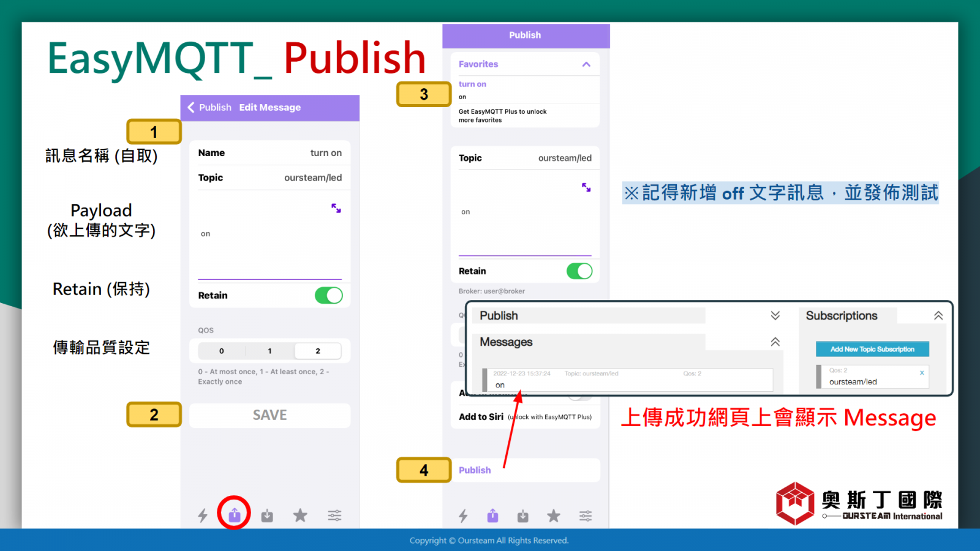Open the sliders settings tab in Edit Message screen
The image size is (980, 551).
[x=334, y=515]
